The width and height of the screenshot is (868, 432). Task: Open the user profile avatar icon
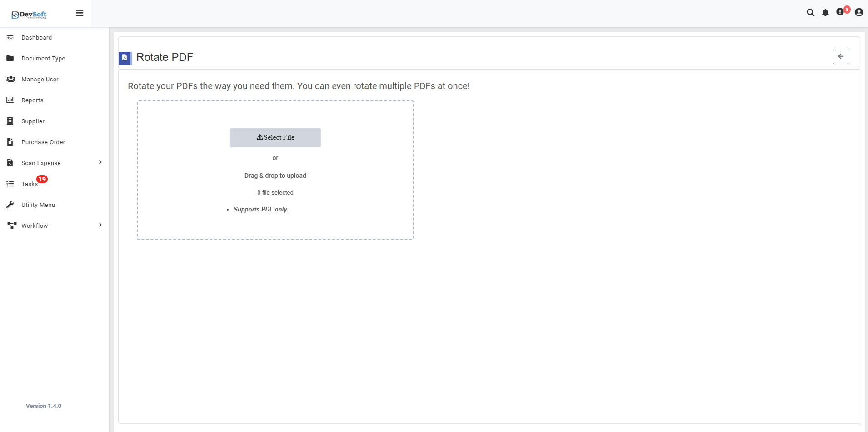click(x=858, y=13)
